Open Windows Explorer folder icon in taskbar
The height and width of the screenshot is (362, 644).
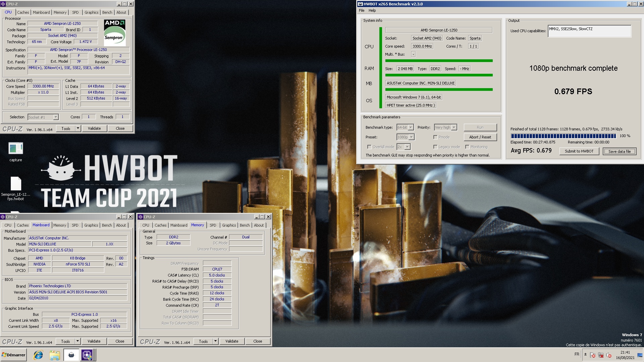55,355
